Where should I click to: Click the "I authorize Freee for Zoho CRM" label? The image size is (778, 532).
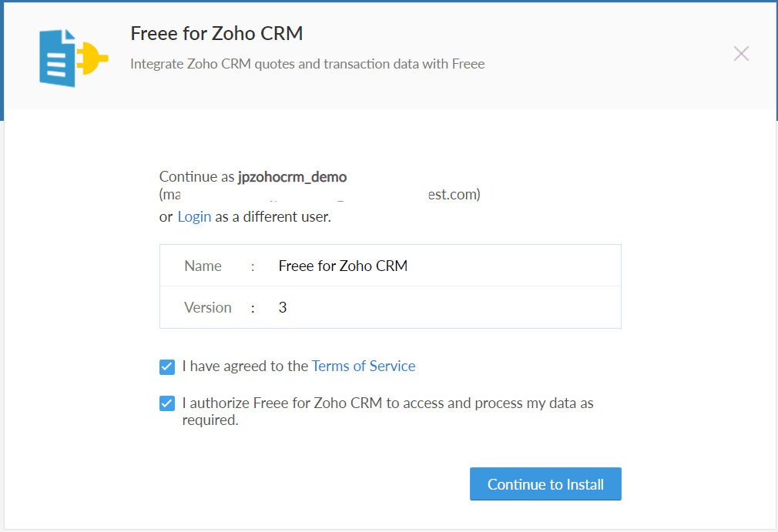[x=387, y=411]
